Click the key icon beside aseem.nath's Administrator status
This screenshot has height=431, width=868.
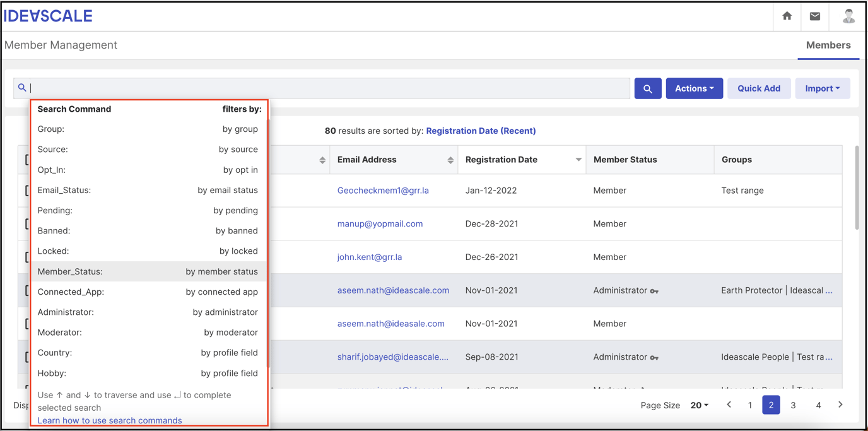pos(654,290)
